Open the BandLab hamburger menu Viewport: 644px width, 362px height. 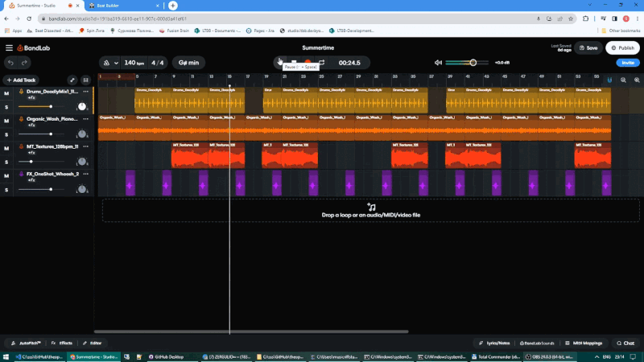(9, 48)
